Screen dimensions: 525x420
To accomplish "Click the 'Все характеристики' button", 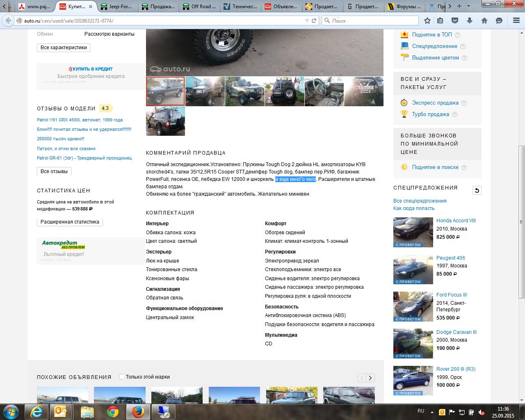I will [x=64, y=48].
